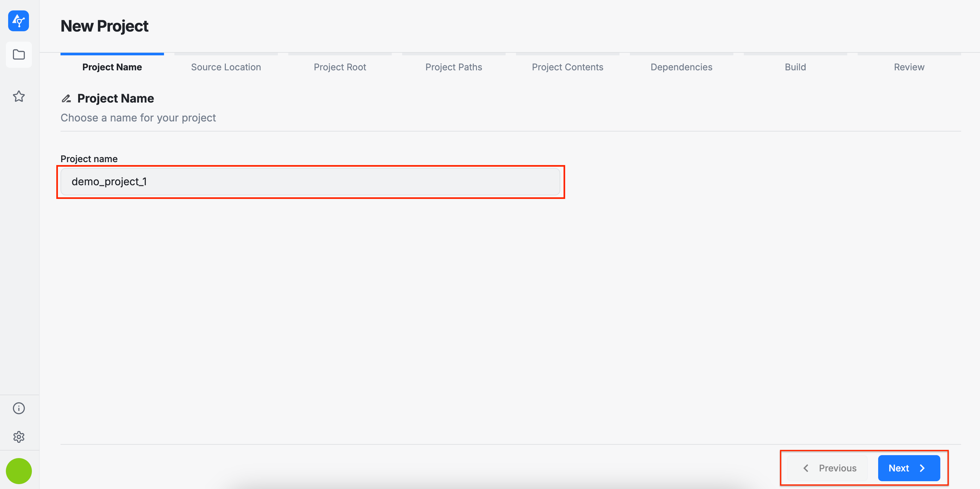Open the favorites star icon
The height and width of the screenshot is (489, 980).
[x=19, y=96]
